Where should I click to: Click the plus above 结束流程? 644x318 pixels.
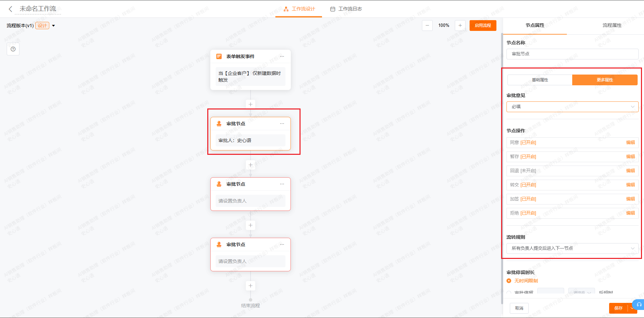tap(250, 286)
